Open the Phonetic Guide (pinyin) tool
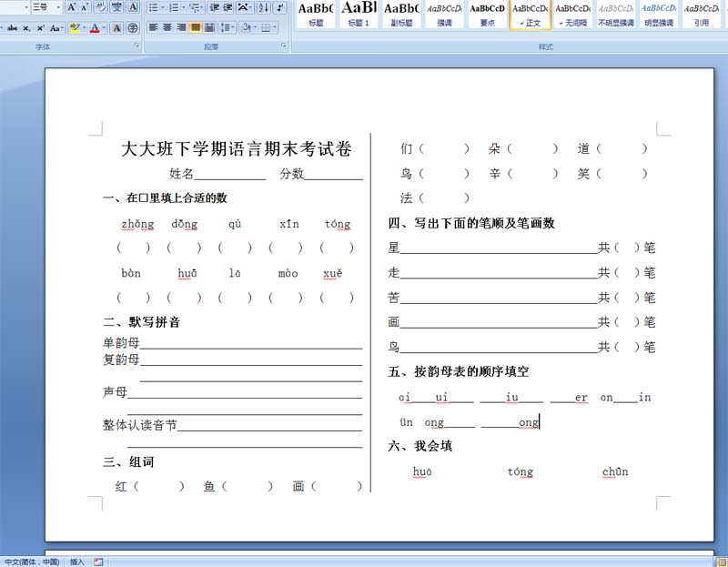The image size is (728, 567). [x=116, y=7]
